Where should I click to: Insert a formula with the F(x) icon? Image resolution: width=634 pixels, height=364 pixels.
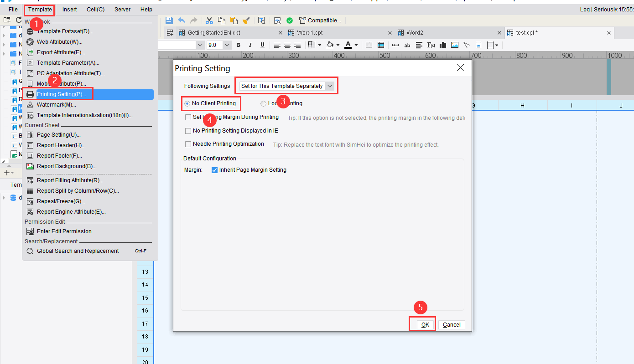pos(431,45)
